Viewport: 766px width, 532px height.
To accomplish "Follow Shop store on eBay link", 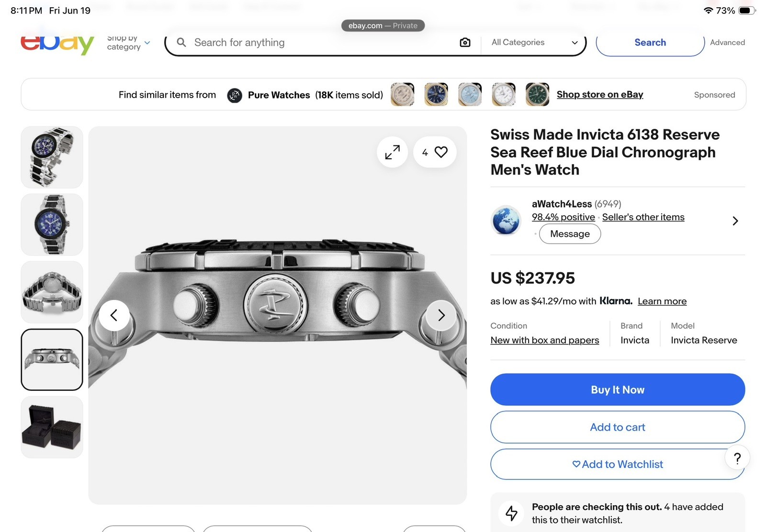I will (x=600, y=95).
